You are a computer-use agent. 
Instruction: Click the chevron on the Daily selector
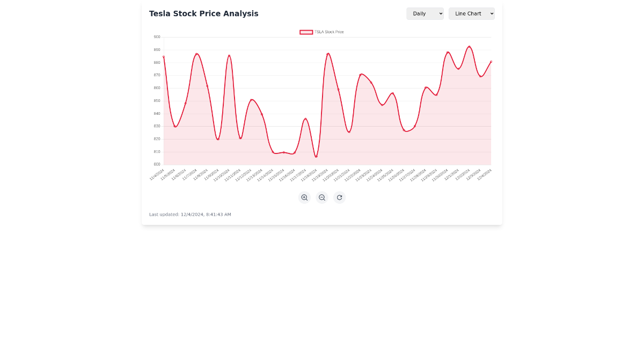click(x=440, y=13)
